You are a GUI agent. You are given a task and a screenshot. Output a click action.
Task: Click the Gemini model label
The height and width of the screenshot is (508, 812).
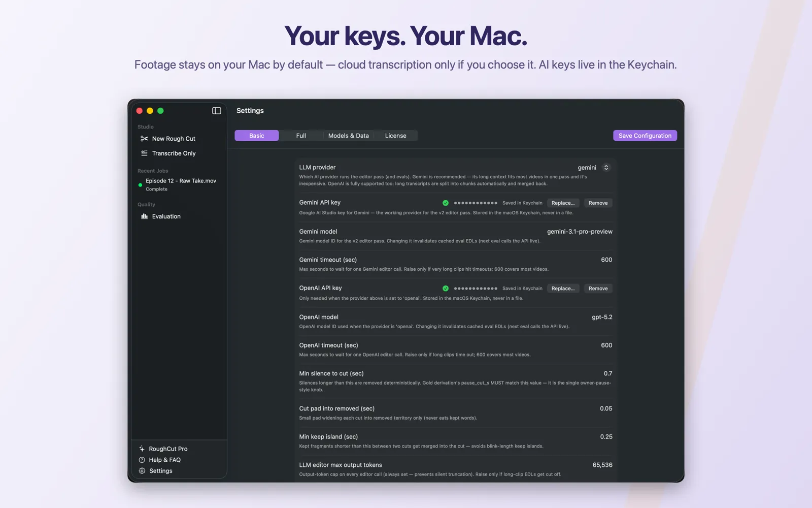pos(318,232)
